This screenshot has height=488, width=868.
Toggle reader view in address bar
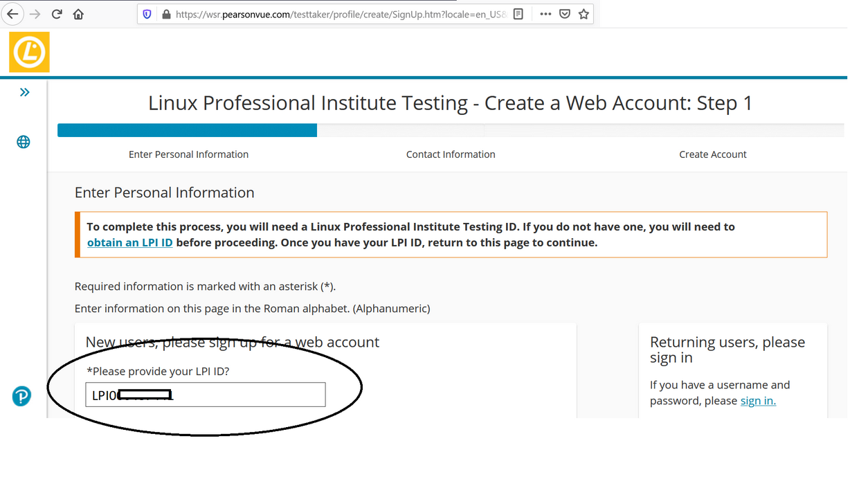pyautogui.click(x=518, y=14)
